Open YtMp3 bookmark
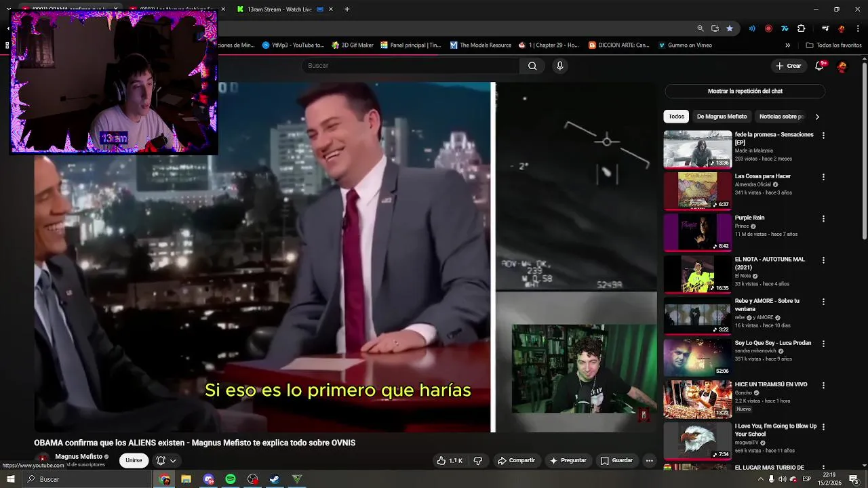The image size is (868, 488). tap(293, 45)
